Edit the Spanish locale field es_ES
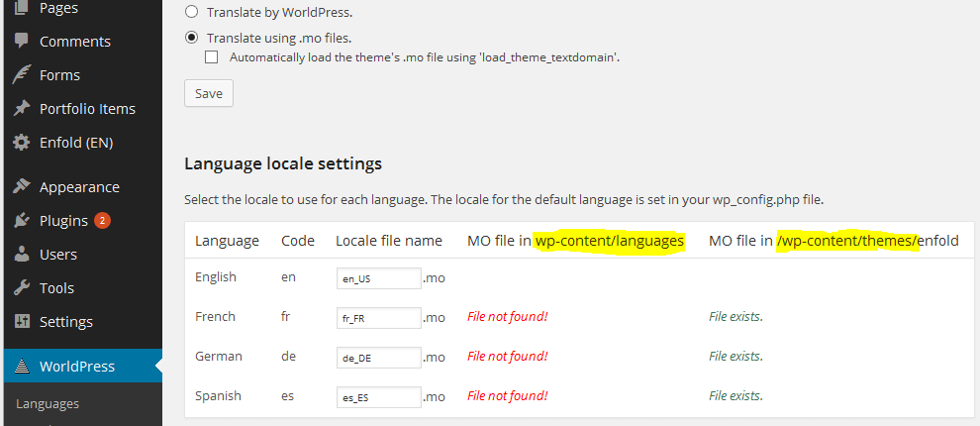 point(379,397)
